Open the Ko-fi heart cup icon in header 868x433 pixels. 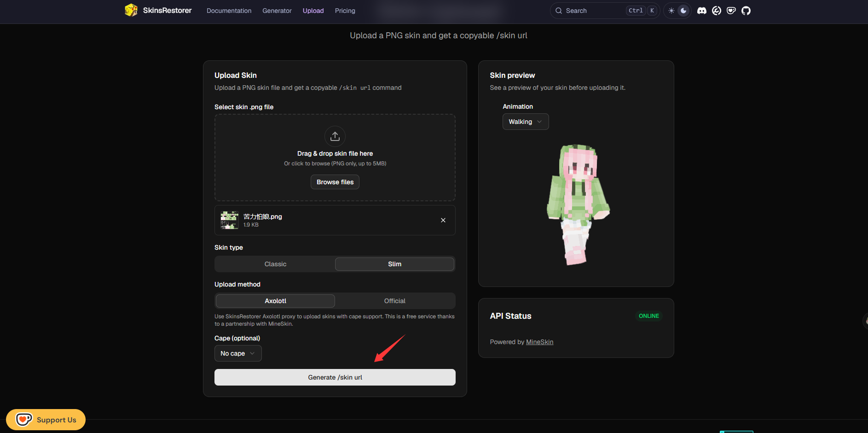point(731,11)
